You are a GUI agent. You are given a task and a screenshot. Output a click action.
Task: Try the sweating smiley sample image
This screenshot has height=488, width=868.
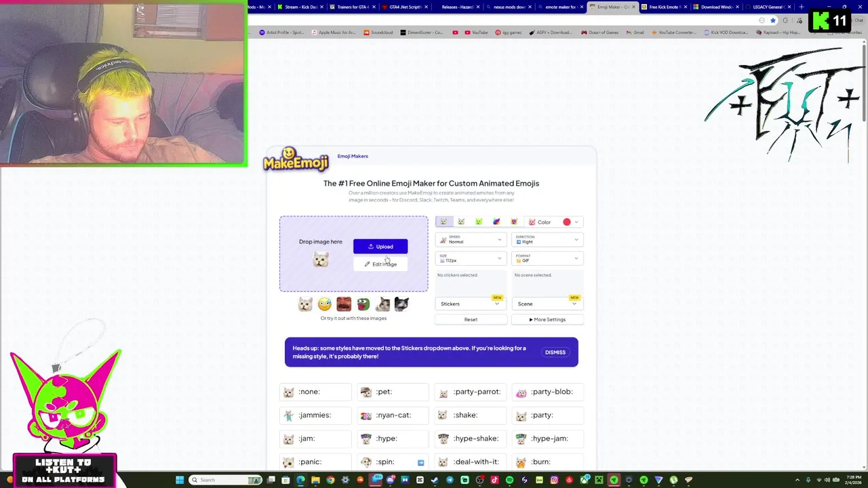pos(325,304)
